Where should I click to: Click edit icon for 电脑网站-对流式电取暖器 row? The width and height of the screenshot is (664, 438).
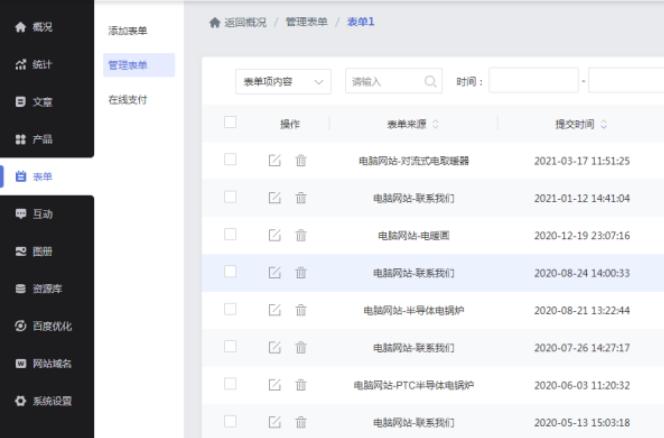point(275,160)
